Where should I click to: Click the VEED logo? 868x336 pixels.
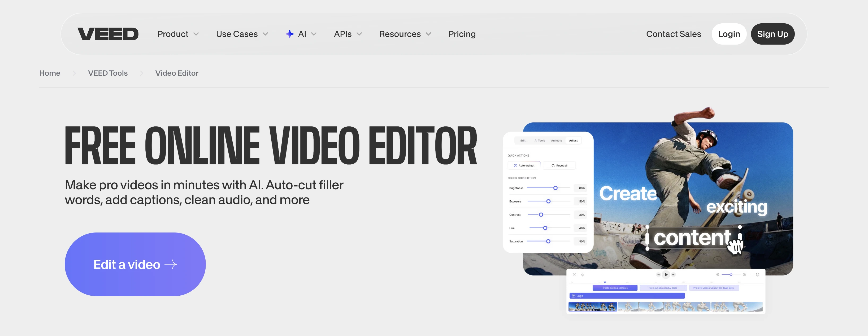[108, 34]
